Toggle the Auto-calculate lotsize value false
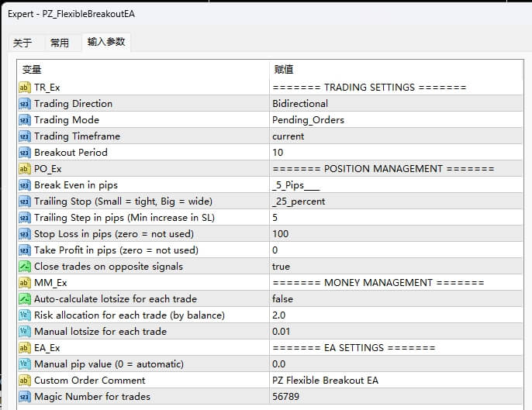 [283, 299]
